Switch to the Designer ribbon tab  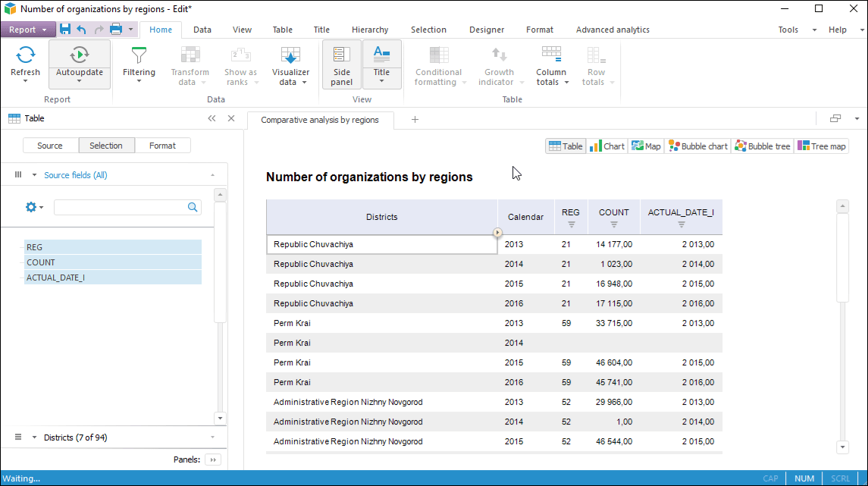pyautogui.click(x=486, y=30)
